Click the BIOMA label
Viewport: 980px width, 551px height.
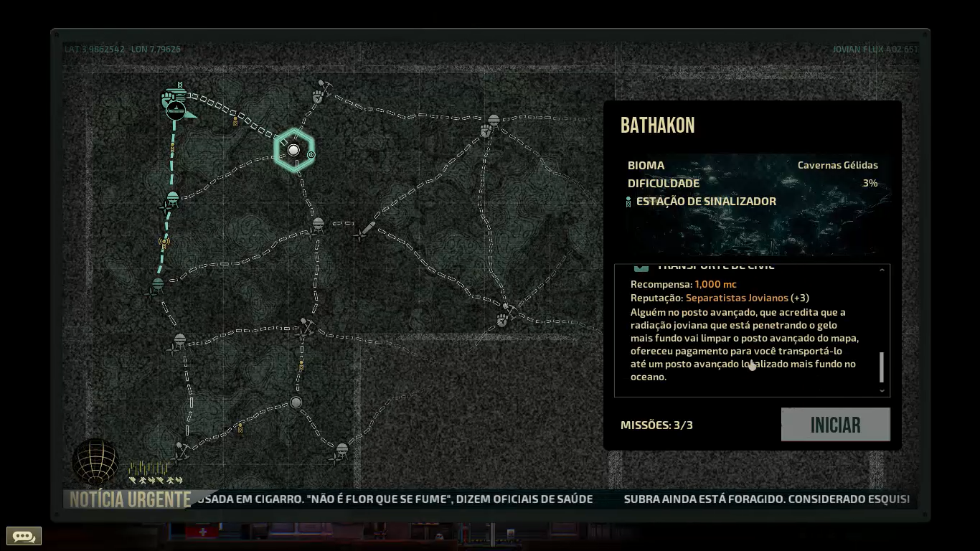click(x=646, y=165)
